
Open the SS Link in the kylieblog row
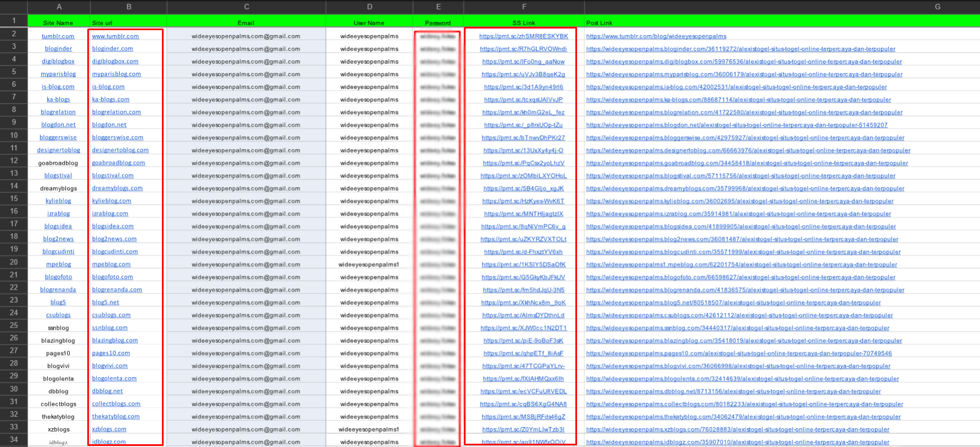coord(524,201)
